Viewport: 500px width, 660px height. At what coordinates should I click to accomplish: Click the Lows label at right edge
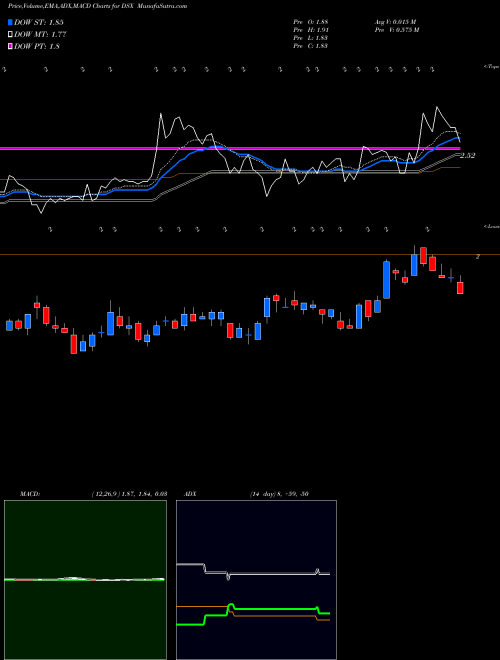(x=492, y=226)
